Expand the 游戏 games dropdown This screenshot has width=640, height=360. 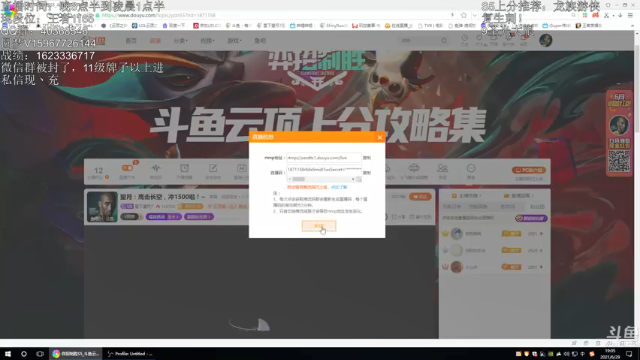click(234, 40)
